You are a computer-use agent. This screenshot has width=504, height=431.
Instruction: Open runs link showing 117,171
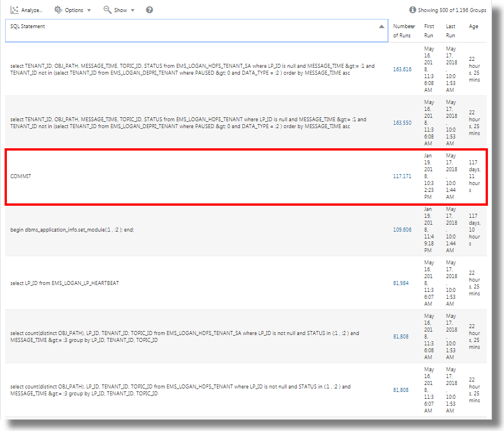point(404,176)
